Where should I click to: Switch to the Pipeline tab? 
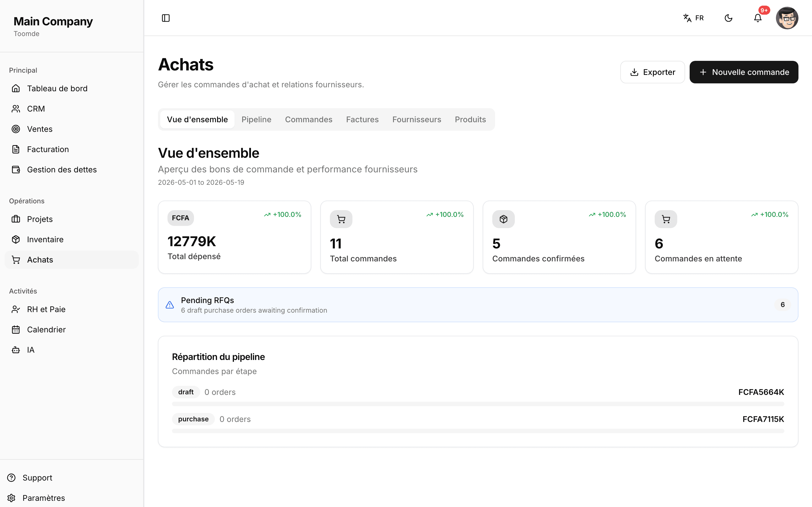(x=256, y=119)
